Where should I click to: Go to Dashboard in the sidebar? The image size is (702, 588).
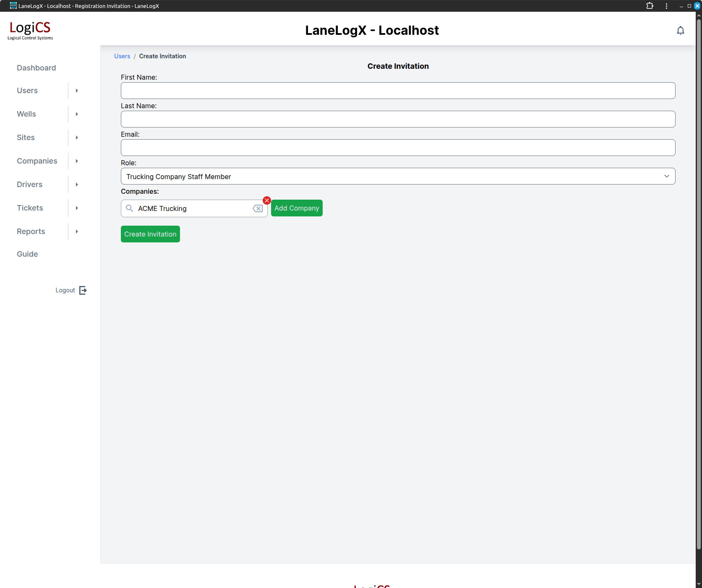pyautogui.click(x=37, y=68)
